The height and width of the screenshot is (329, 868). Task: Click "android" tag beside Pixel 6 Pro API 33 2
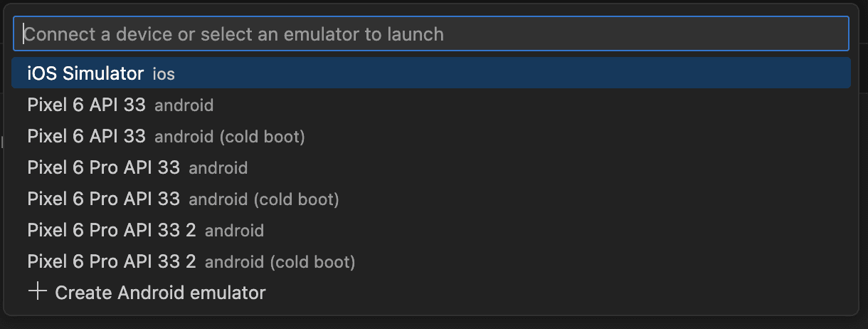point(234,231)
